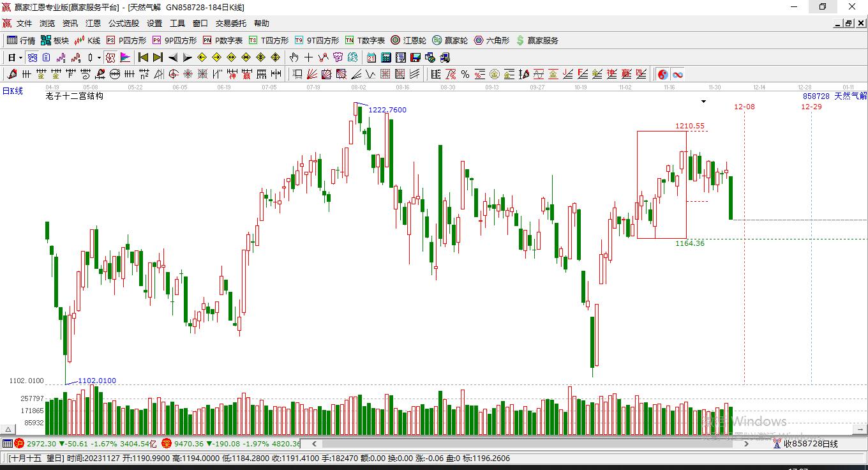
Task: Open the P数字表 tool
Action: pyautogui.click(x=223, y=40)
